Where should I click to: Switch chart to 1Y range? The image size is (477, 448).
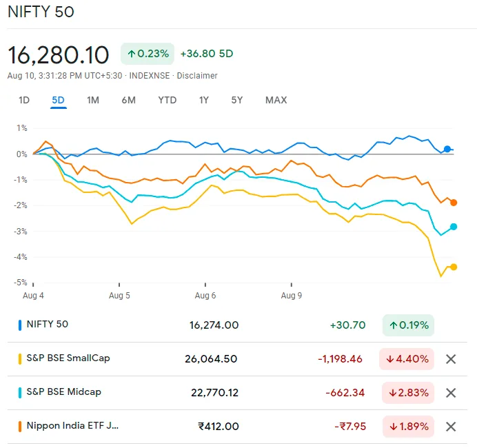tap(203, 100)
